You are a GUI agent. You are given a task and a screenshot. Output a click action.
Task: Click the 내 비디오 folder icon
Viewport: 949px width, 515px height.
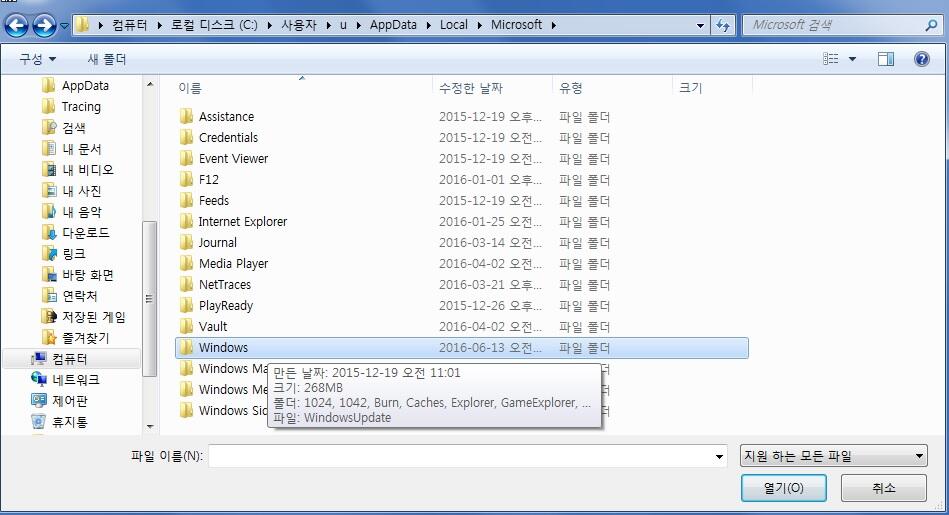coord(49,169)
